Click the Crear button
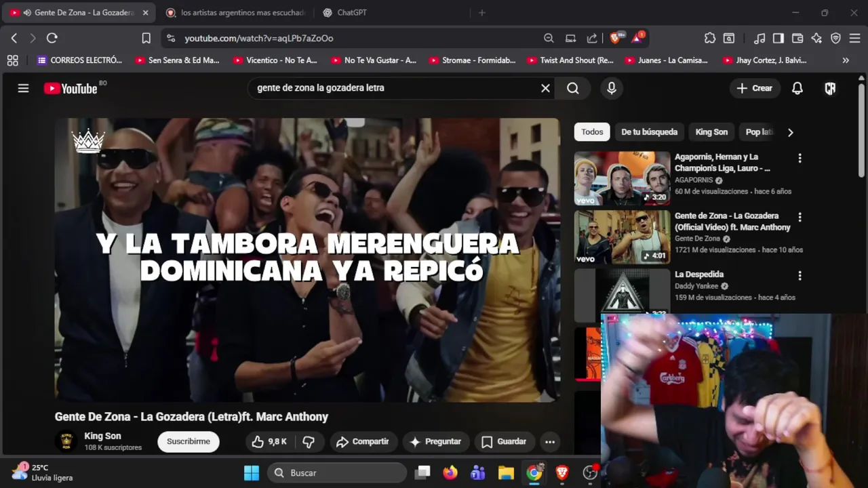This screenshot has height=488, width=868. point(755,88)
